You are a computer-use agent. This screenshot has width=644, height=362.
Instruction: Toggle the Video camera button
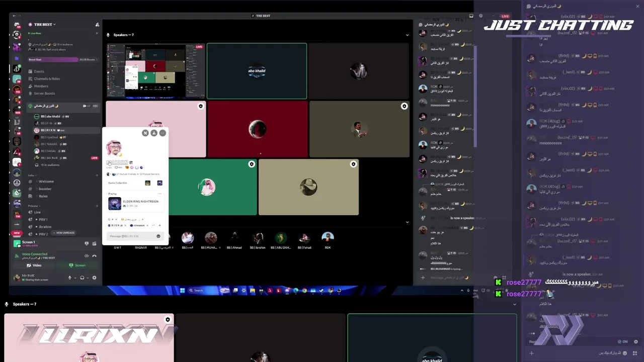tap(34, 265)
